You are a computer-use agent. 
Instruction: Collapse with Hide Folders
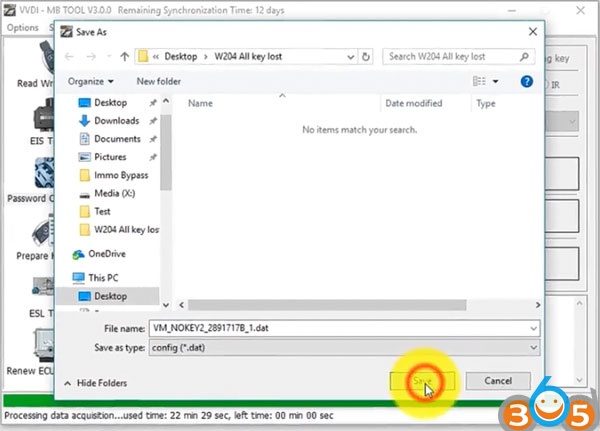96,383
